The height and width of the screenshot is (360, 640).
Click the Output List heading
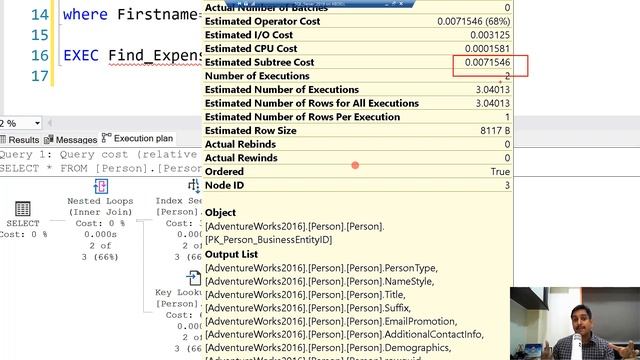click(231, 254)
